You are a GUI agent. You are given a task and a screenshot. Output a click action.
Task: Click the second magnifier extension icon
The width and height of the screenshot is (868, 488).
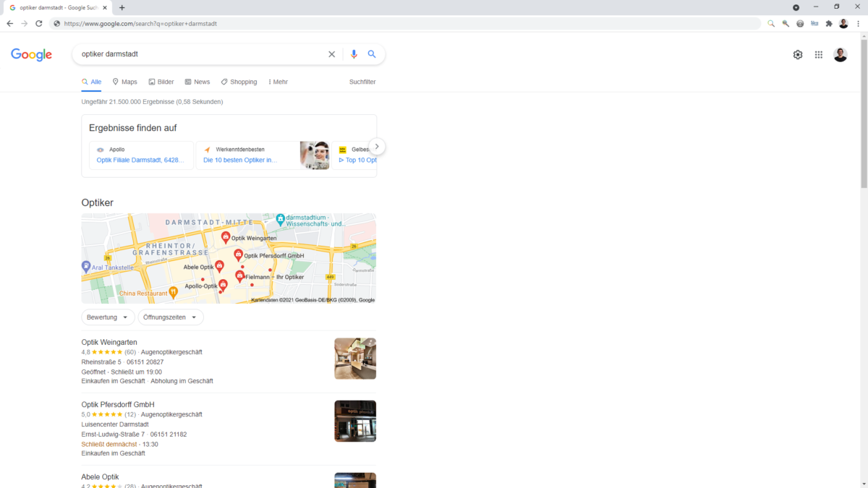pyautogui.click(x=786, y=23)
